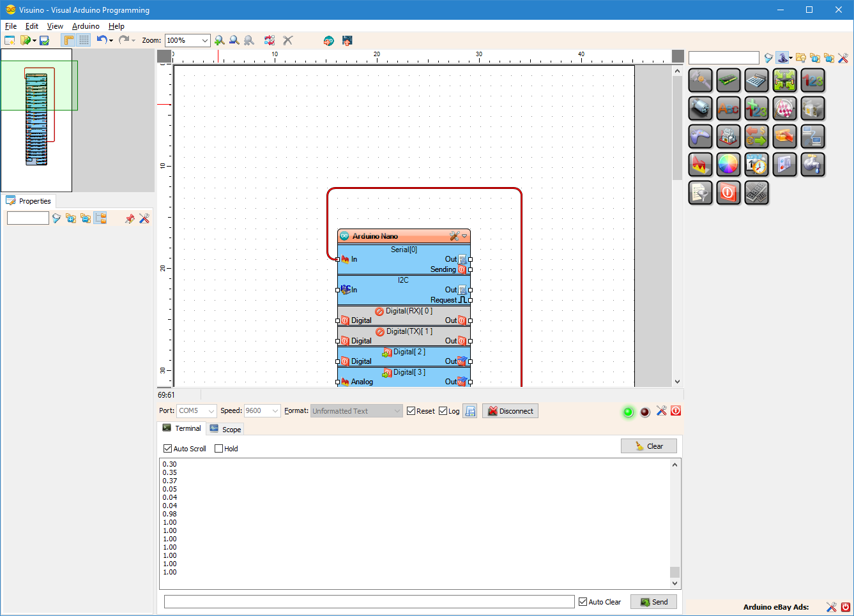854x616 pixels.
Task: Switch to the Scope tab
Action: tap(225, 428)
